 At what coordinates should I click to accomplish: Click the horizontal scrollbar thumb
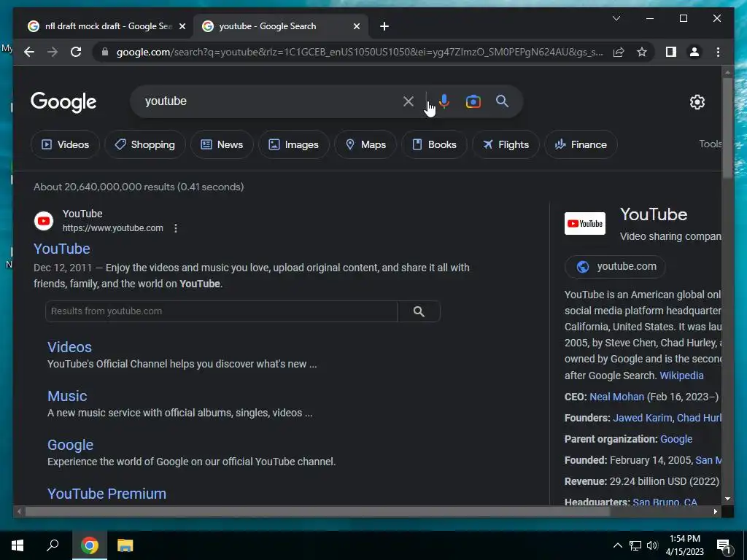click(x=317, y=511)
